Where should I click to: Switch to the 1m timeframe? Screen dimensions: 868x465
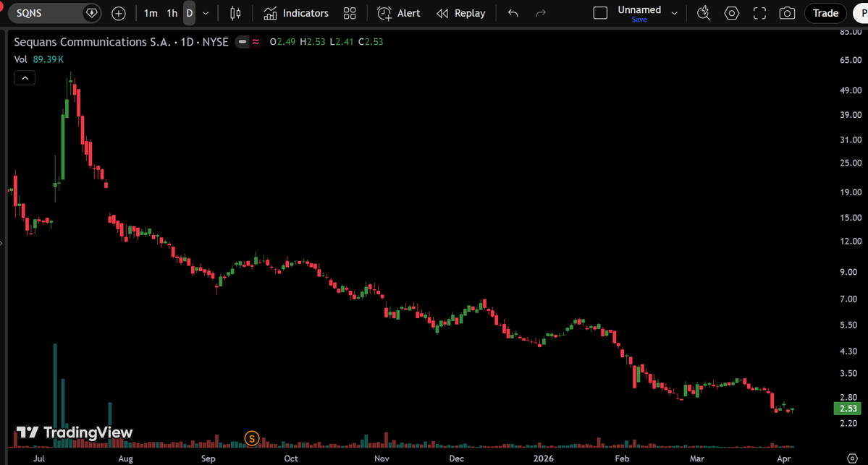pos(151,13)
